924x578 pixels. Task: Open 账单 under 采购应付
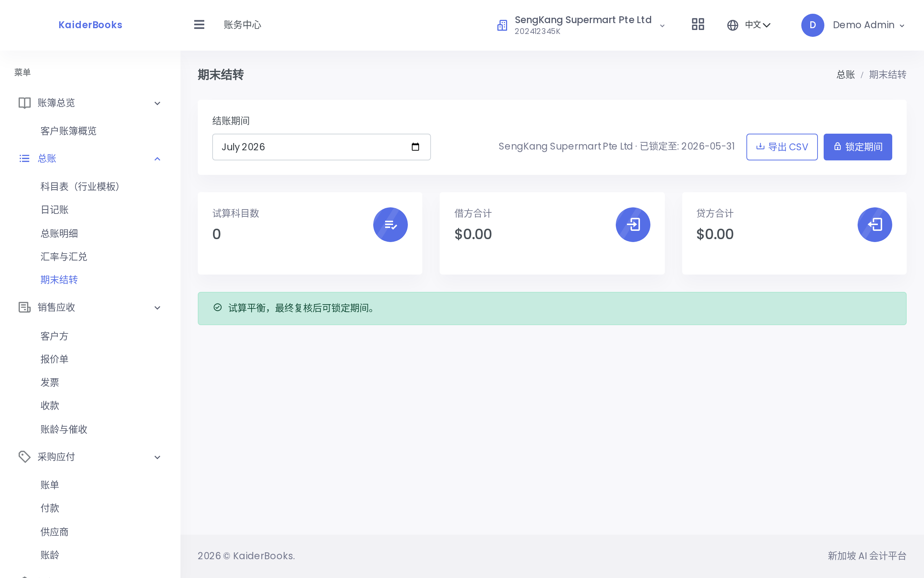point(50,485)
